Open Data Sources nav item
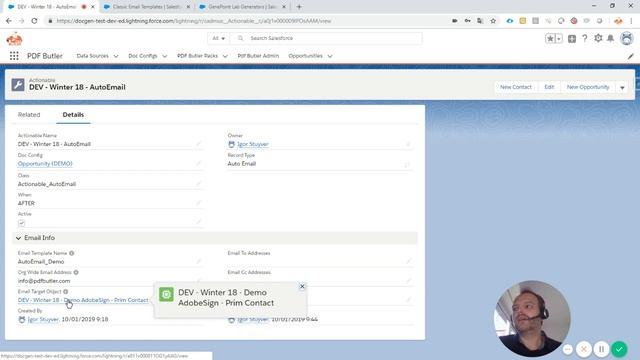640x360 pixels. (x=93, y=56)
